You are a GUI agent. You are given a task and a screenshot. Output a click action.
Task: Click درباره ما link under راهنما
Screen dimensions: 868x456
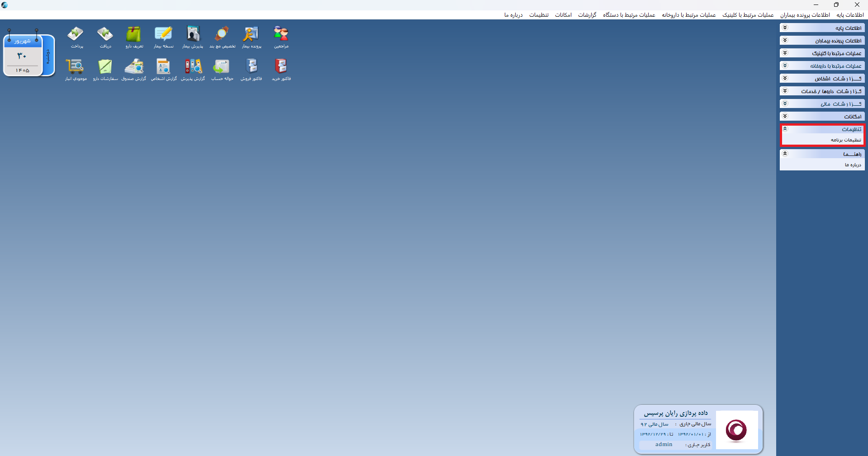pyautogui.click(x=853, y=165)
